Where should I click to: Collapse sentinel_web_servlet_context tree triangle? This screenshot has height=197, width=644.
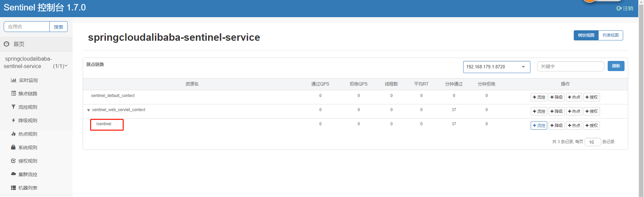(88, 110)
